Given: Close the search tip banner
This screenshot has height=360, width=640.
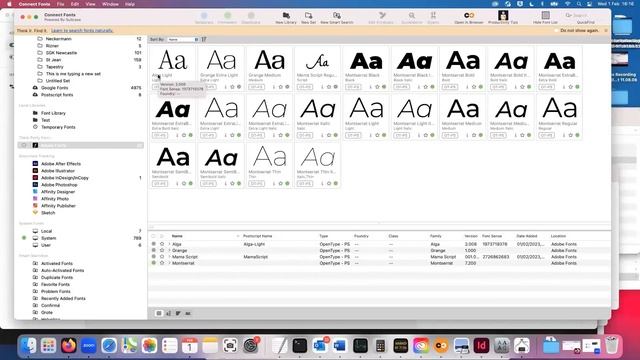Looking at the screenshot, I should tap(606, 31).
